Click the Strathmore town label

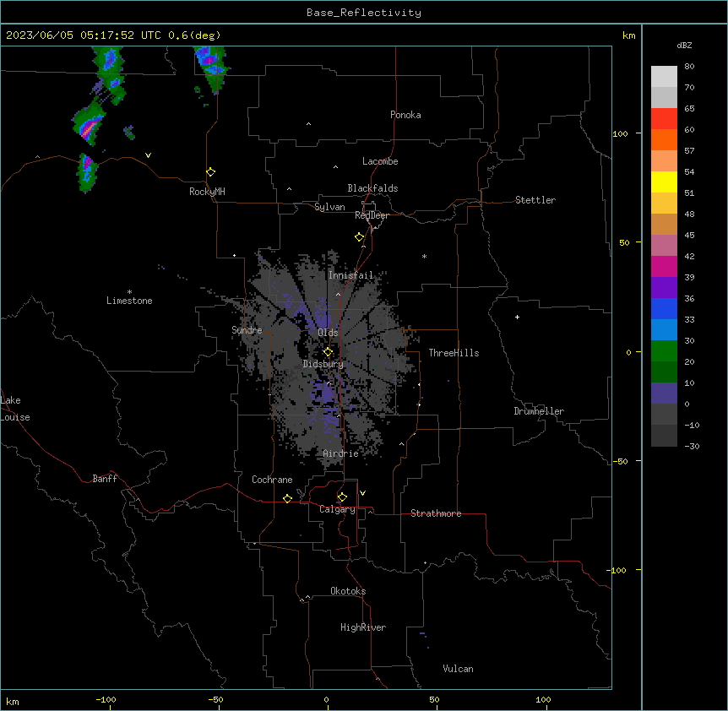click(x=436, y=513)
